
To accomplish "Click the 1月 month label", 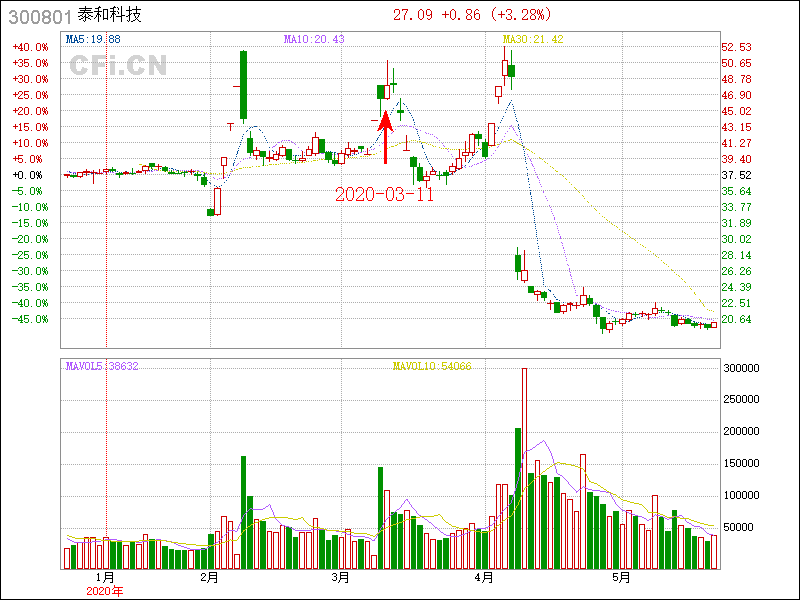I will tap(105, 578).
